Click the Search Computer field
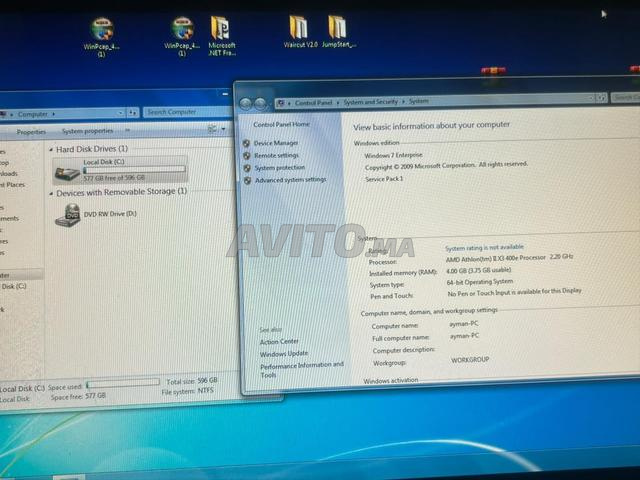This screenshot has height=480, width=640. pyautogui.click(x=187, y=112)
